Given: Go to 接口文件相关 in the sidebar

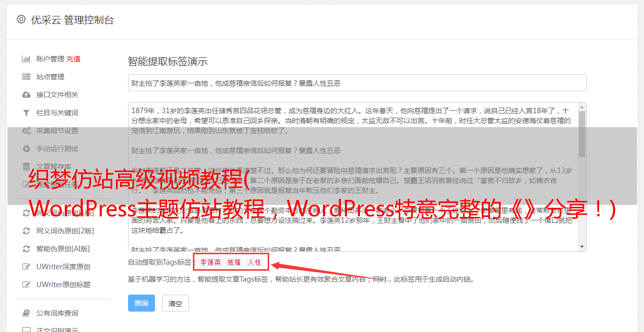Looking at the screenshot, I should pyautogui.click(x=57, y=95).
